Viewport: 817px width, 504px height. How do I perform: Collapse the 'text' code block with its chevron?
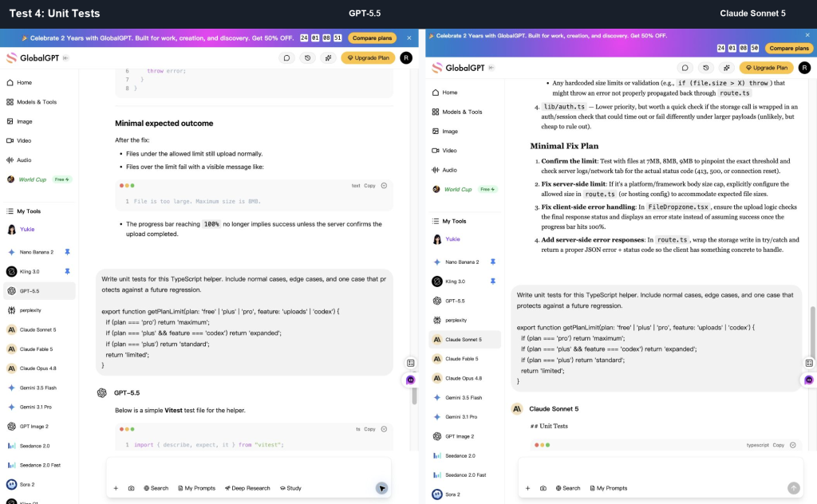click(384, 186)
